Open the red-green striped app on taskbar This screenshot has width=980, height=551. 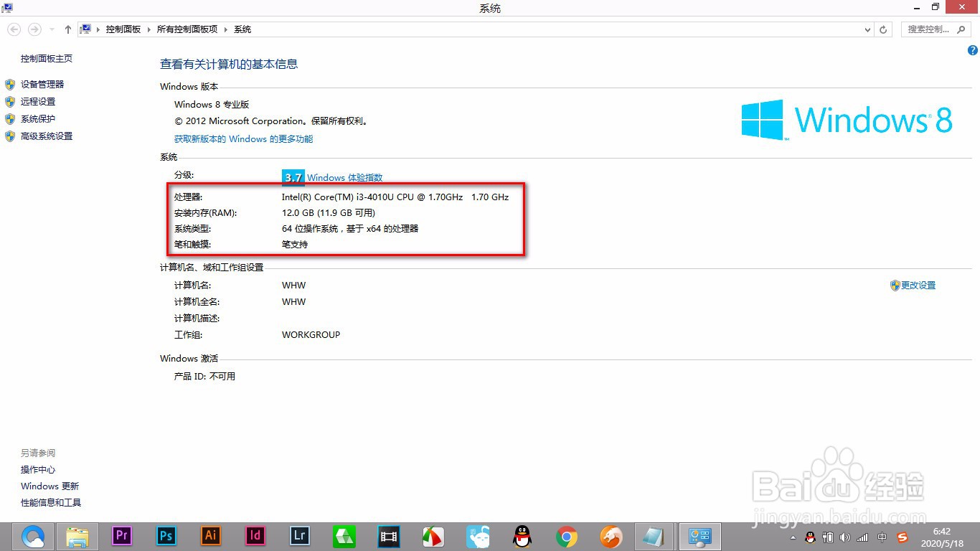click(x=433, y=536)
